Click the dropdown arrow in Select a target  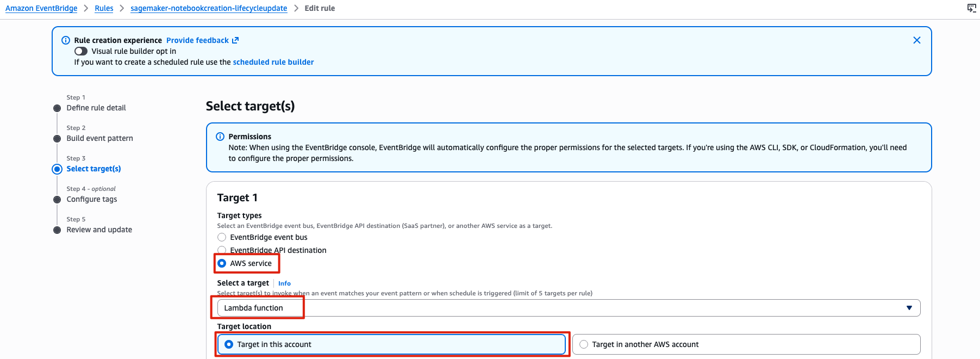click(909, 308)
